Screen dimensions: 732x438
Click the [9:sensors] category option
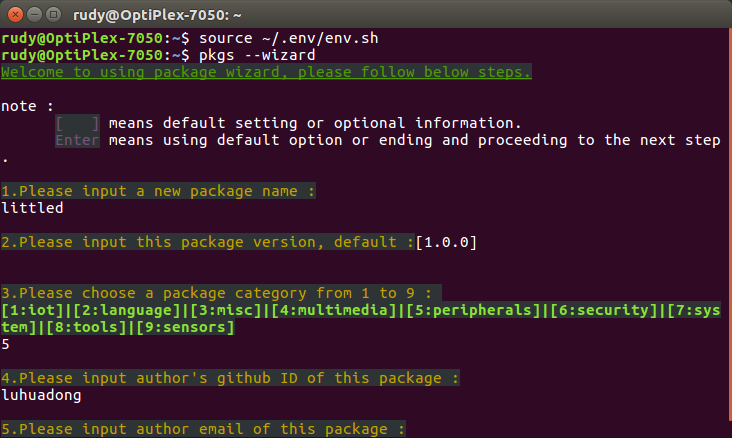185,327
